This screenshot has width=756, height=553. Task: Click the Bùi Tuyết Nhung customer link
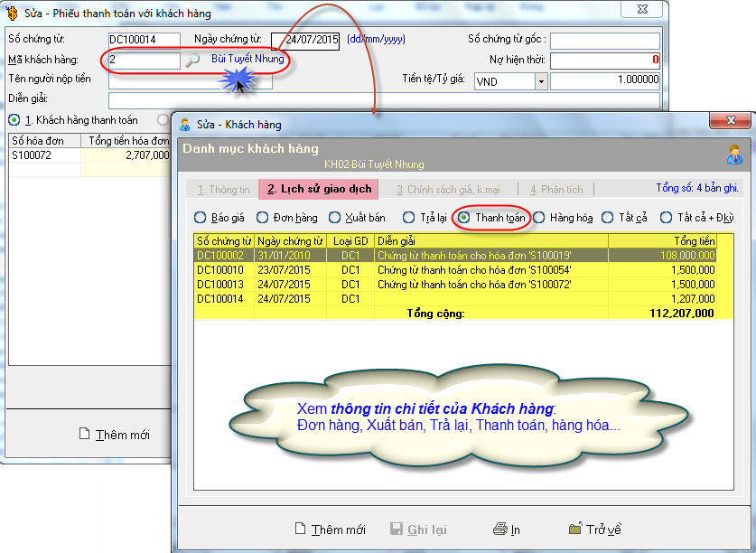(247, 60)
